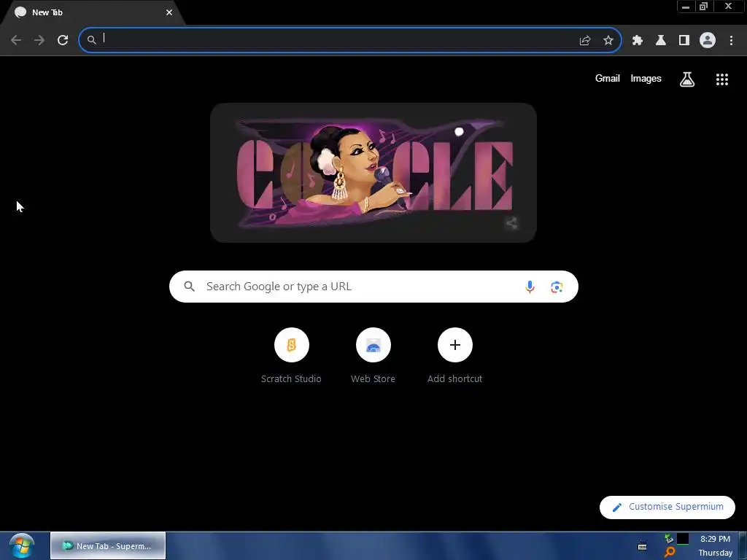
Task: Restore down the Supermium window
Action: (703, 7)
